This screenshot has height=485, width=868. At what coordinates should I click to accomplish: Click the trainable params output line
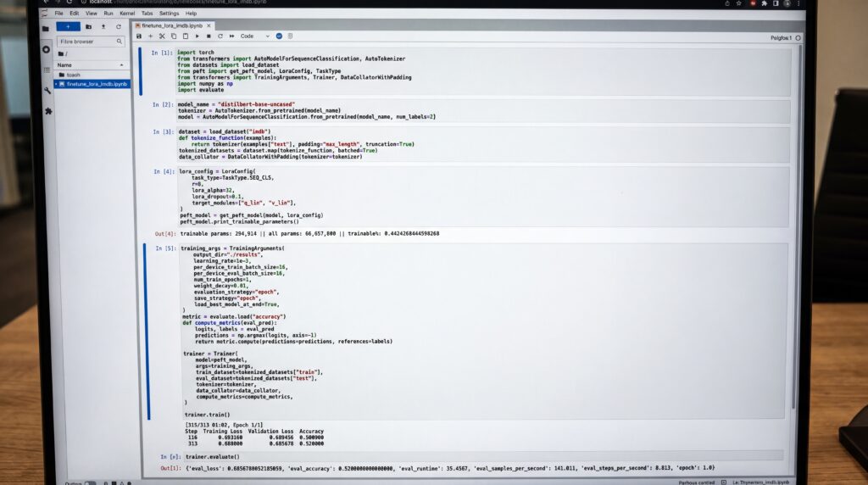(309, 234)
